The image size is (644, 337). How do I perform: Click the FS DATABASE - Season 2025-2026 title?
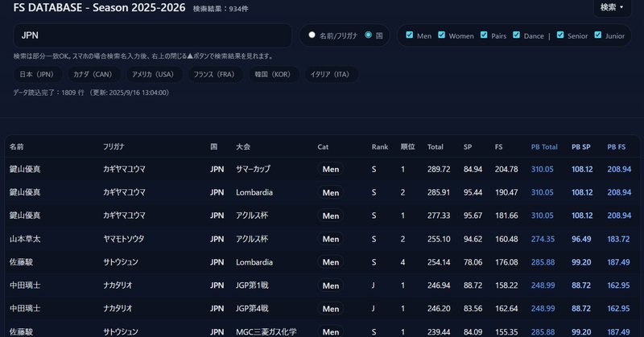(99, 7)
